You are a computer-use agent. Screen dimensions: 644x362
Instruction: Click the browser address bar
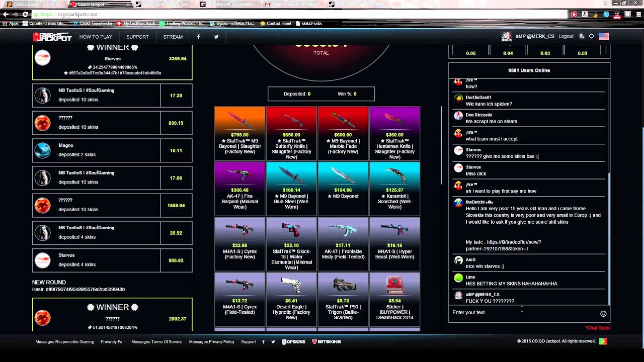pos(302,14)
